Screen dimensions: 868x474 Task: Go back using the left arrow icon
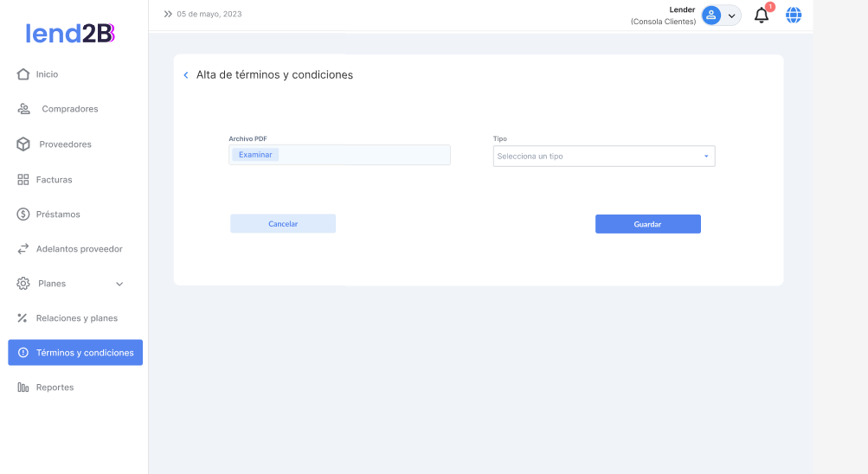186,75
